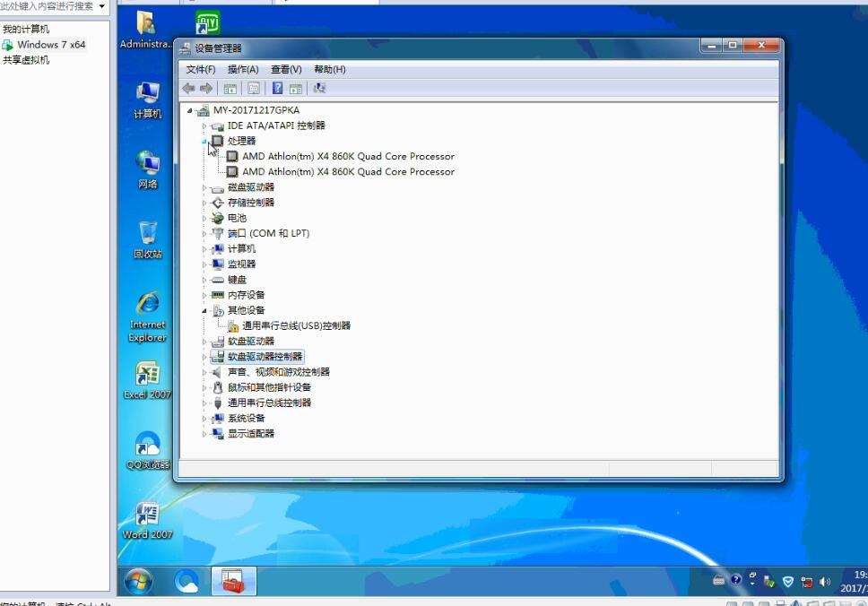Select 鼠标和其他指针设备 tree item
The height and width of the screenshot is (606, 868).
click(x=269, y=387)
